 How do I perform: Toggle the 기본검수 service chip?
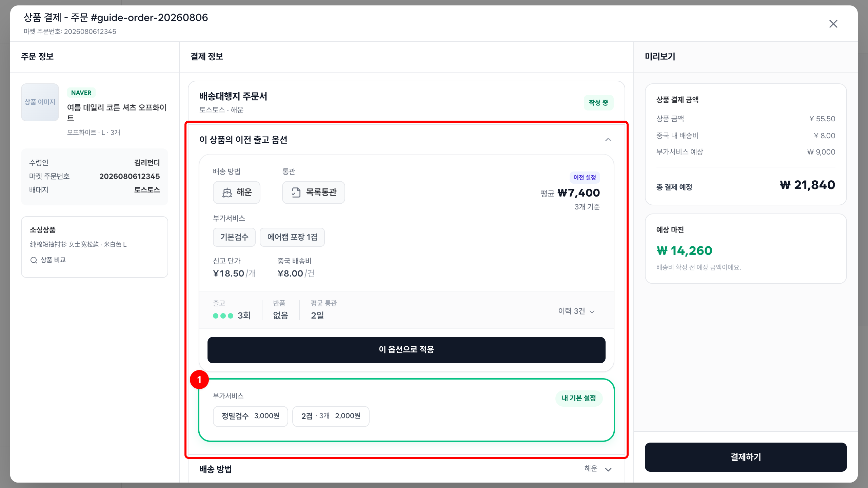234,237
